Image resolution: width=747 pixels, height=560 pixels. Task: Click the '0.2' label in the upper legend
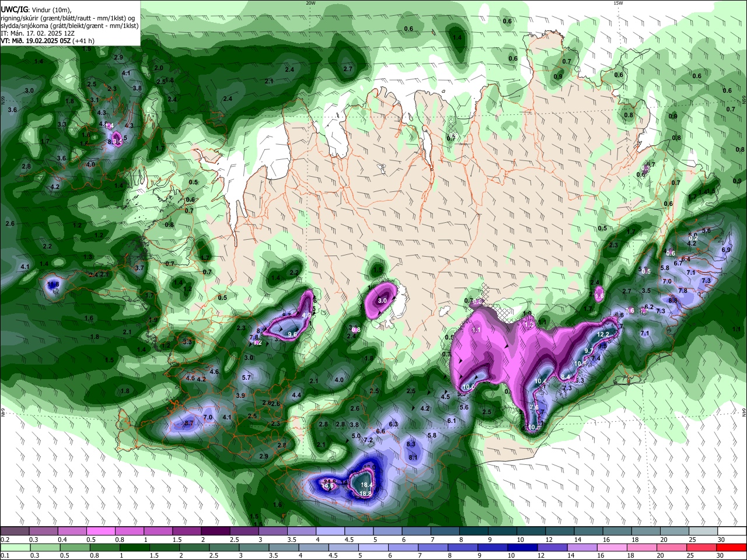[5, 540]
